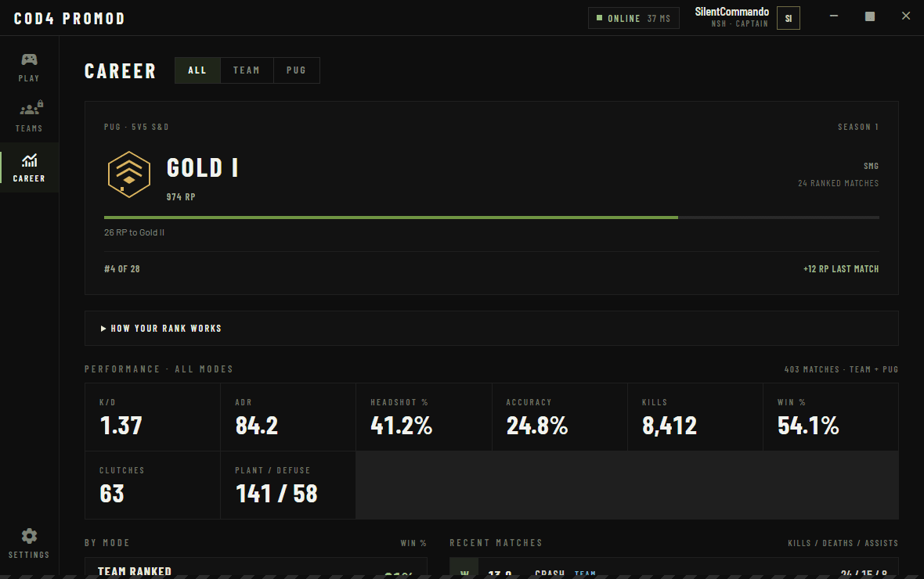Screen dimensions: 924x579
Task: Click the Headshot % 41.2% stat card
Action: 424,417
